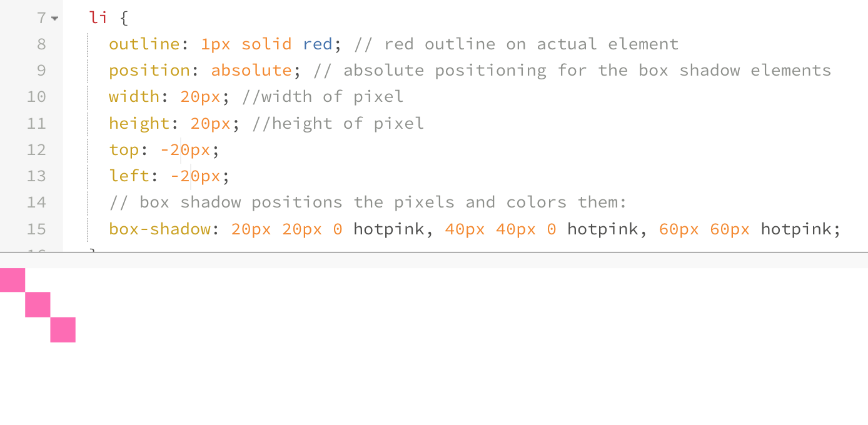The image size is (868, 425).
Task: Click the last hotpink keyword
Action: (796, 229)
